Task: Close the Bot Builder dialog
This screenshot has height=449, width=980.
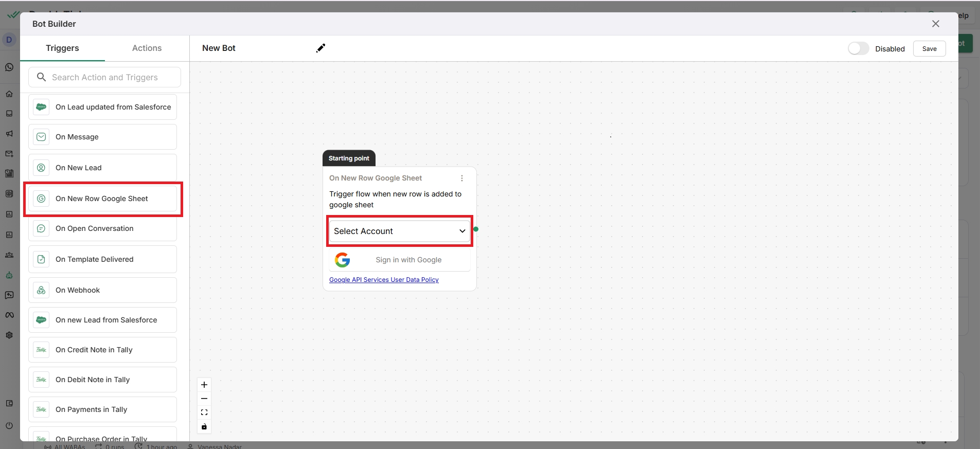Action: (935, 24)
